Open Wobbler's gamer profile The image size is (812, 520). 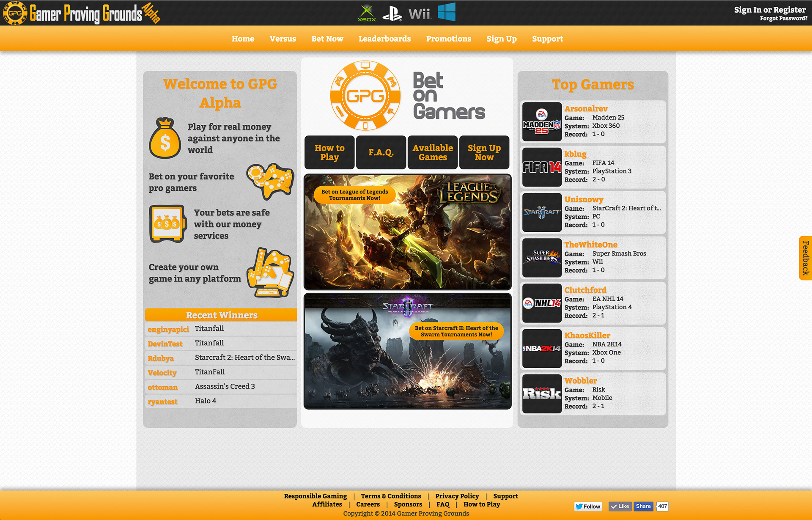point(581,380)
